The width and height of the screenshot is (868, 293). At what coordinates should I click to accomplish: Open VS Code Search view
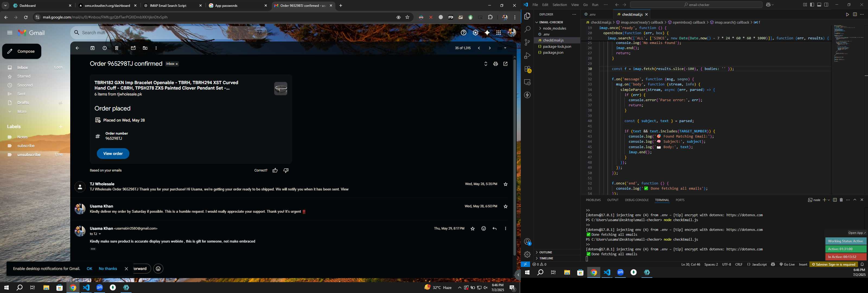pyautogui.click(x=527, y=29)
